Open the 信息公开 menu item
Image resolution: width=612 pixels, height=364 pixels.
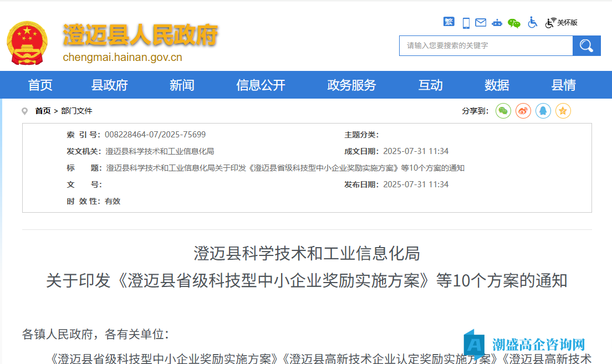click(x=259, y=85)
